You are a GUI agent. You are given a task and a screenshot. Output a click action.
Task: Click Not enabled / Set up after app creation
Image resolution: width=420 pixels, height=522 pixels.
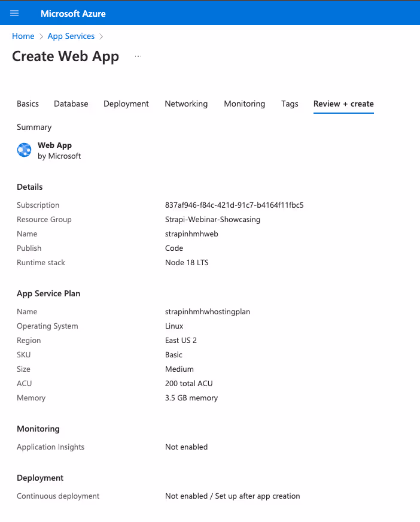tap(233, 496)
